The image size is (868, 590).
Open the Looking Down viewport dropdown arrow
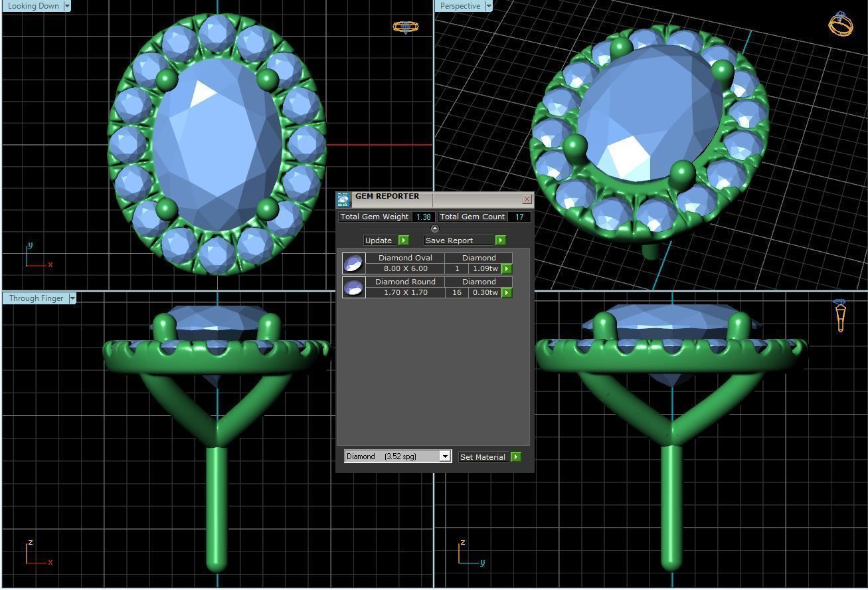tap(66, 6)
